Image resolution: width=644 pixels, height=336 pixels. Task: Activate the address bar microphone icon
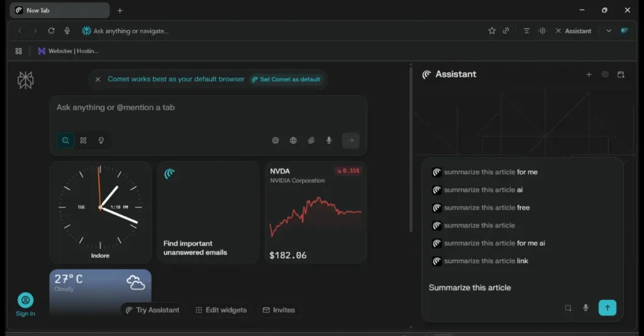67,31
